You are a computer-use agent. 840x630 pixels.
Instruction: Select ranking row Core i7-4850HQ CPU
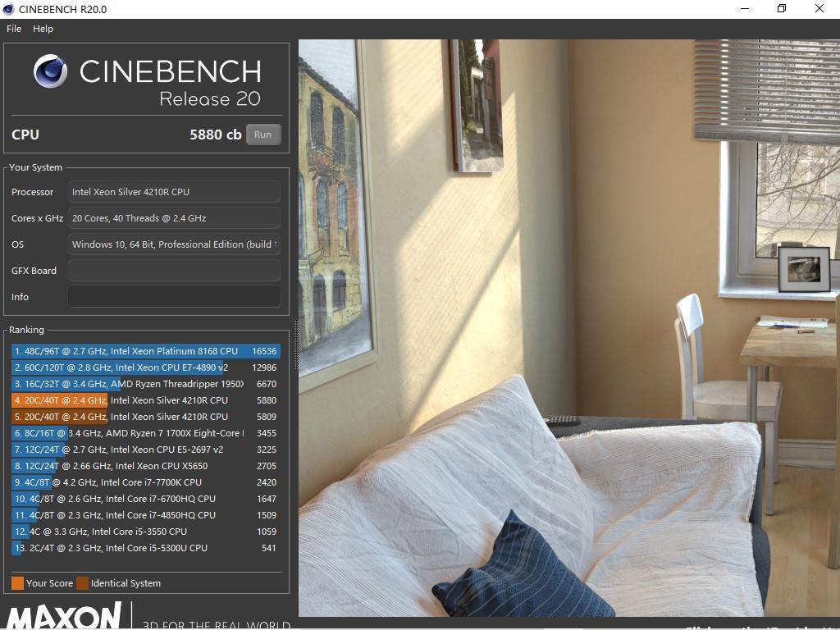(146, 515)
